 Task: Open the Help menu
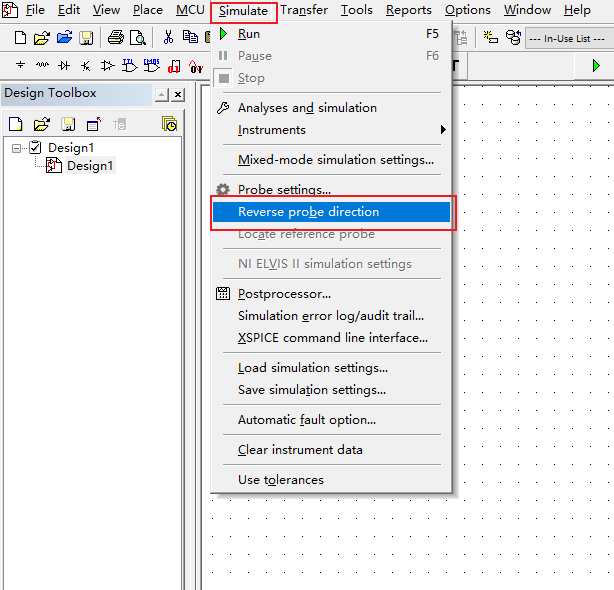coord(577,10)
